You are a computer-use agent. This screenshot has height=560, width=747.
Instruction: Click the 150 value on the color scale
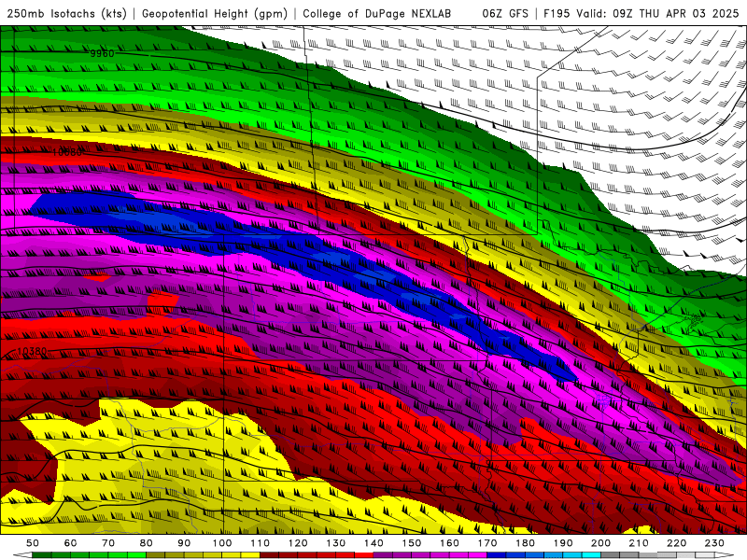tap(412, 543)
